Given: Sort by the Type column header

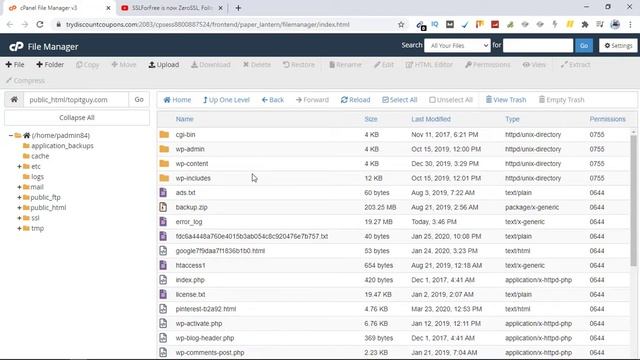Looking at the screenshot, I should [512, 119].
